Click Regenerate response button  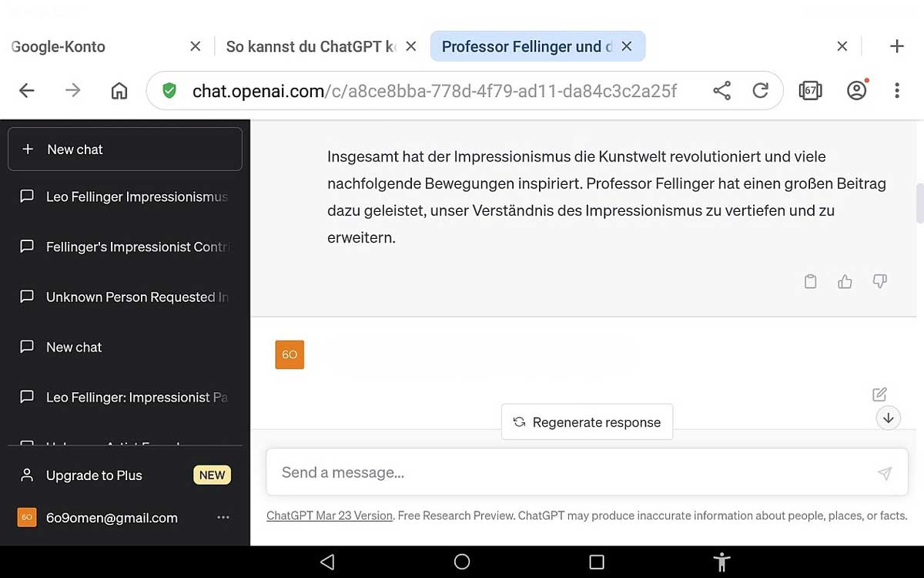587,422
